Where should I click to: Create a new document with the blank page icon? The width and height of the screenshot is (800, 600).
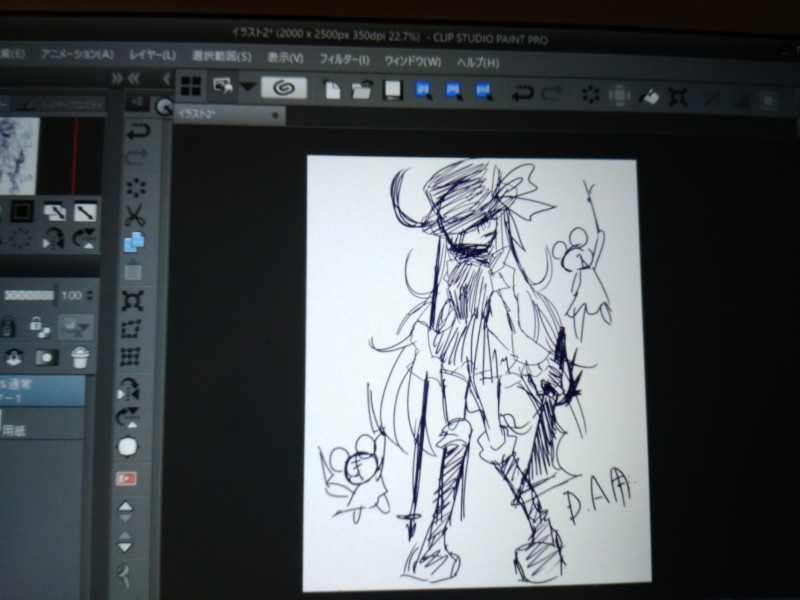pyautogui.click(x=333, y=89)
